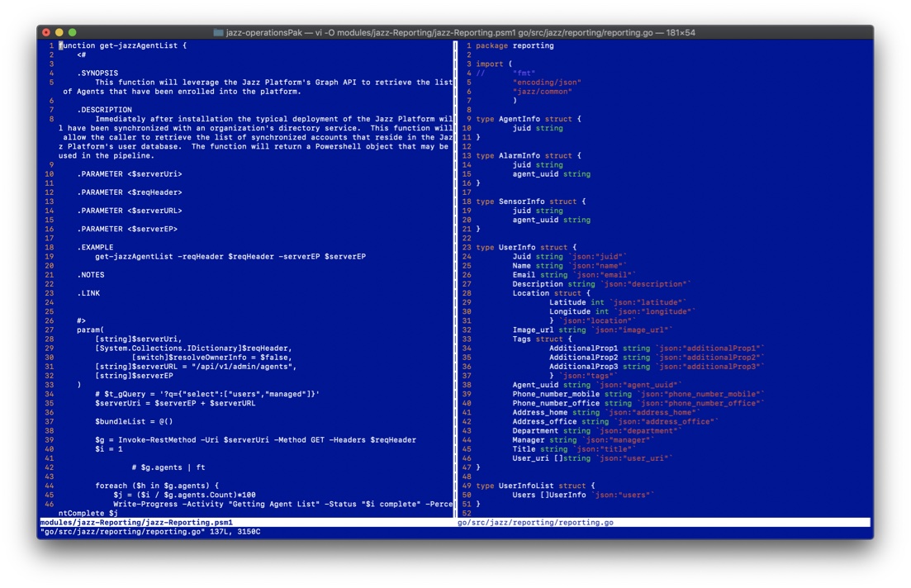Place cursor on function get-jazzAgentList line
911x588 pixels.
(124, 46)
